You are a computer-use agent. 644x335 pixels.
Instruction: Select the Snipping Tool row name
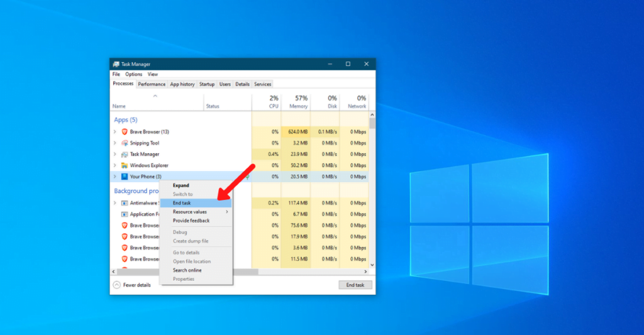[145, 143]
